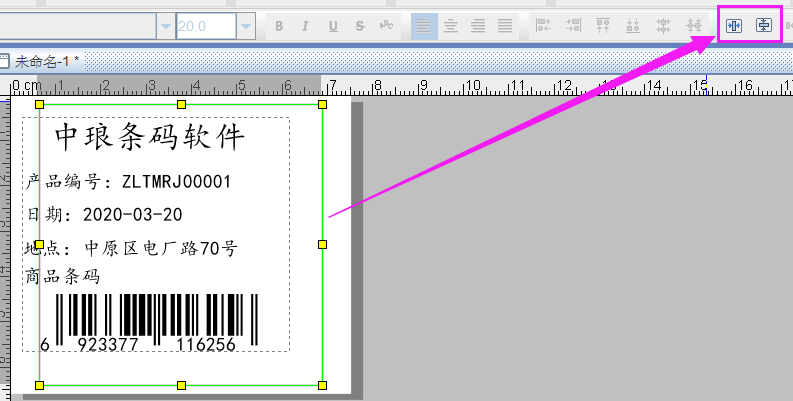Image resolution: width=793 pixels, height=401 pixels.
Task: Align selected objects to bottom edge
Action: [x=633, y=25]
